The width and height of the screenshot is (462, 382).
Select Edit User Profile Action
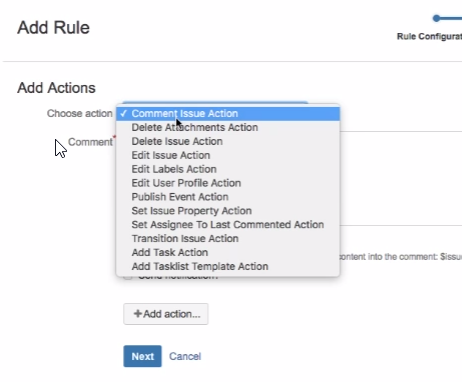[228, 183]
